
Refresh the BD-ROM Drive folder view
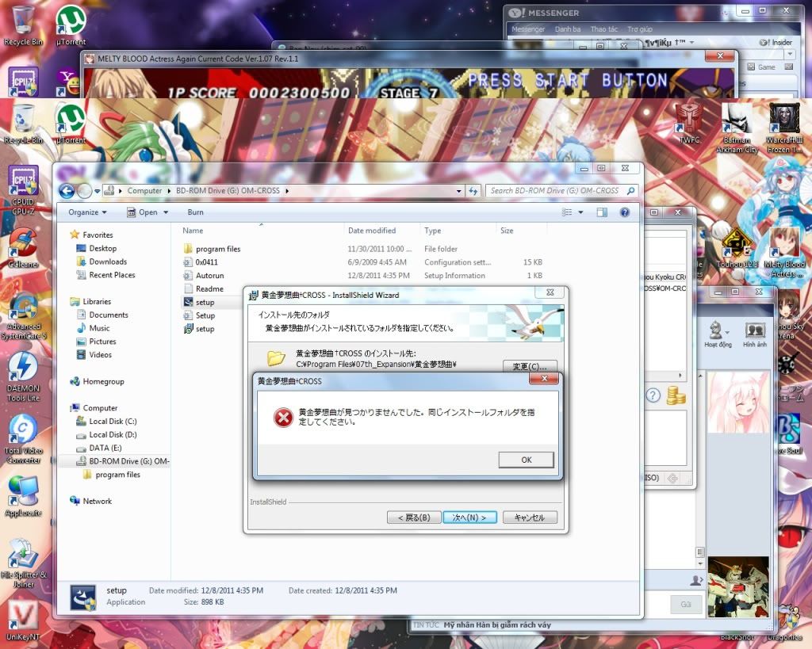(x=473, y=191)
